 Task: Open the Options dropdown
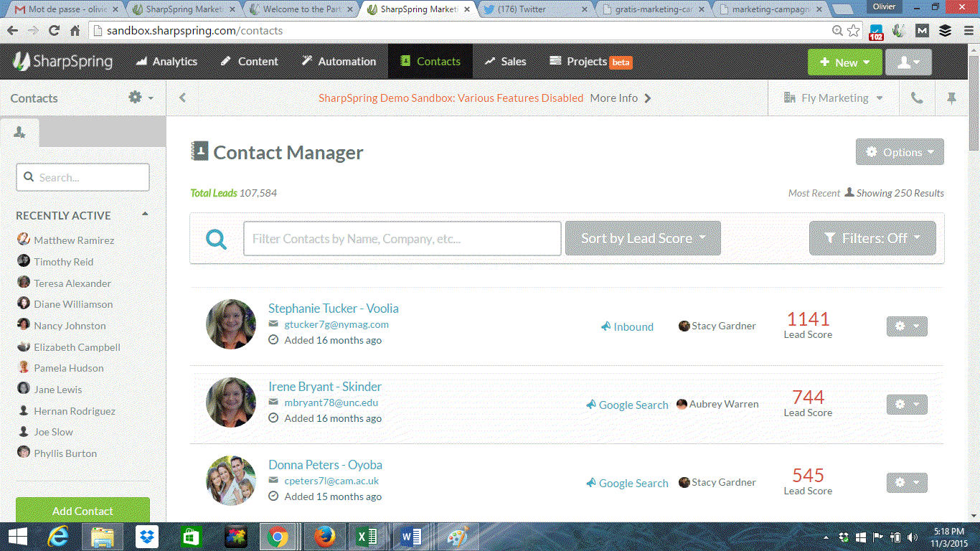coord(900,151)
